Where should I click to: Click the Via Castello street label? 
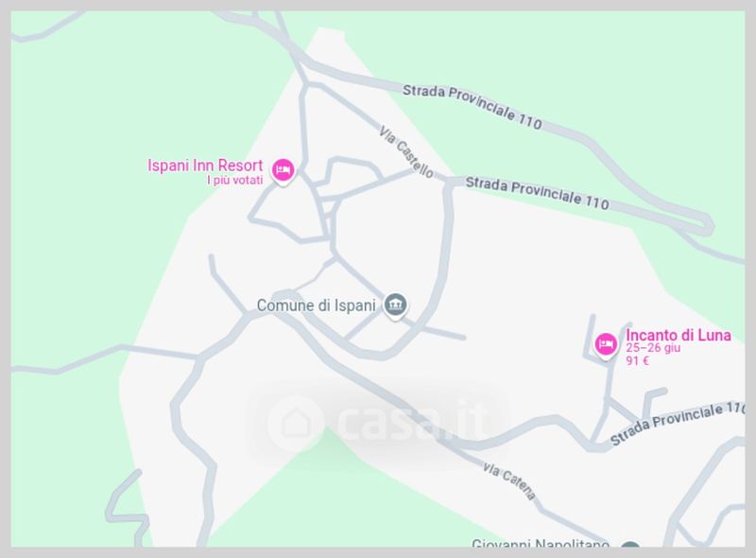coord(406,152)
